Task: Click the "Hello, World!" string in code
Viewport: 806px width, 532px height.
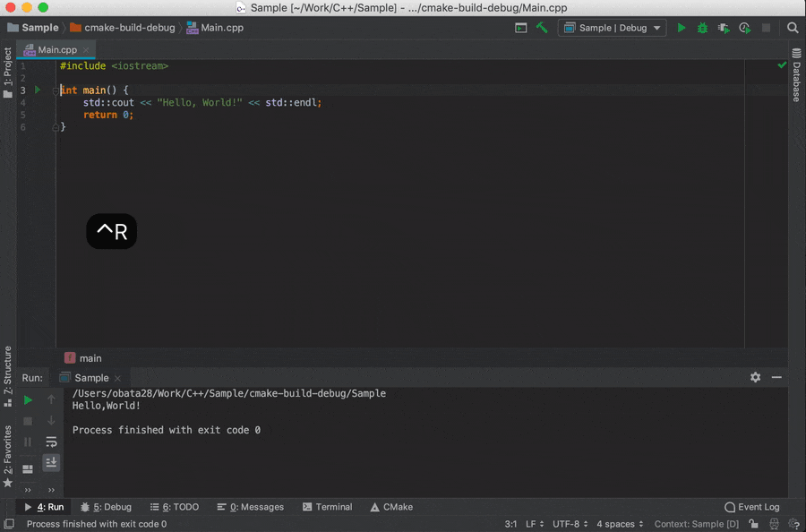Action: coord(200,102)
